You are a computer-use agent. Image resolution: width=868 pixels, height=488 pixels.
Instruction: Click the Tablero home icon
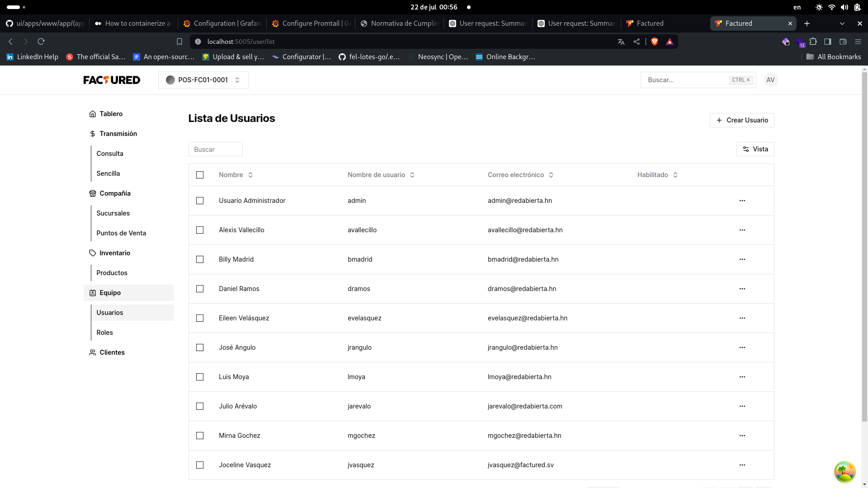[x=93, y=114]
